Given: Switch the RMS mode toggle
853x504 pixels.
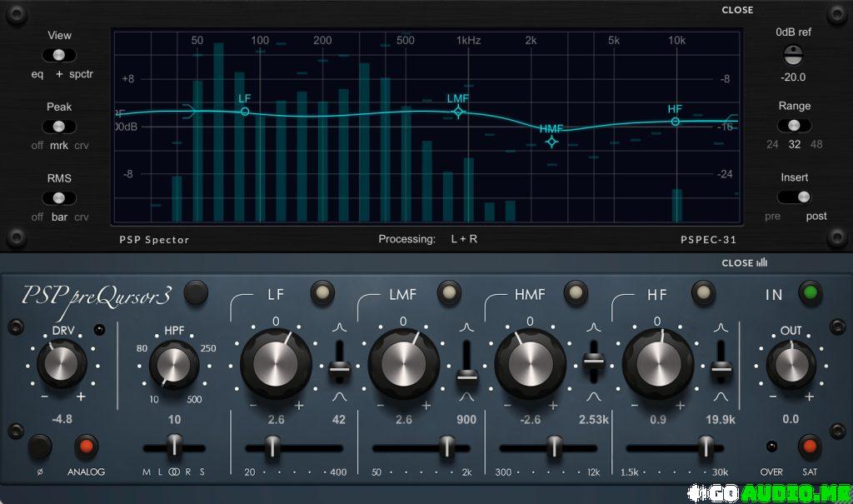Looking at the screenshot, I should [59, 198].
